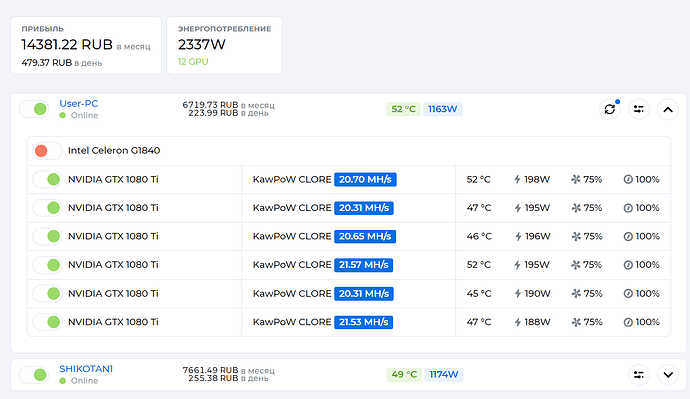This screenshot has width=690, height=399.
Task: Open the SHIKOTAN1 rig link
Action: pos(86,369)
